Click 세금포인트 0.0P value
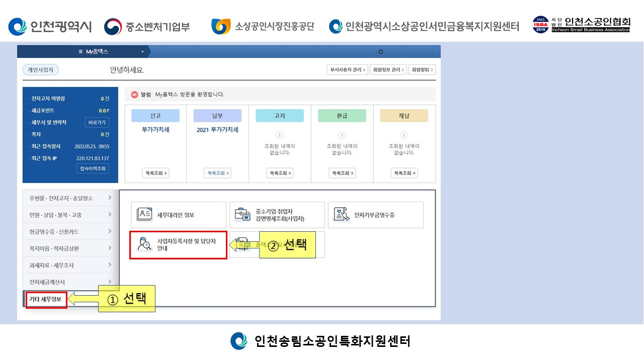Image resolution: width=644 pixels, height=362 pixels. tap(104, 111)
